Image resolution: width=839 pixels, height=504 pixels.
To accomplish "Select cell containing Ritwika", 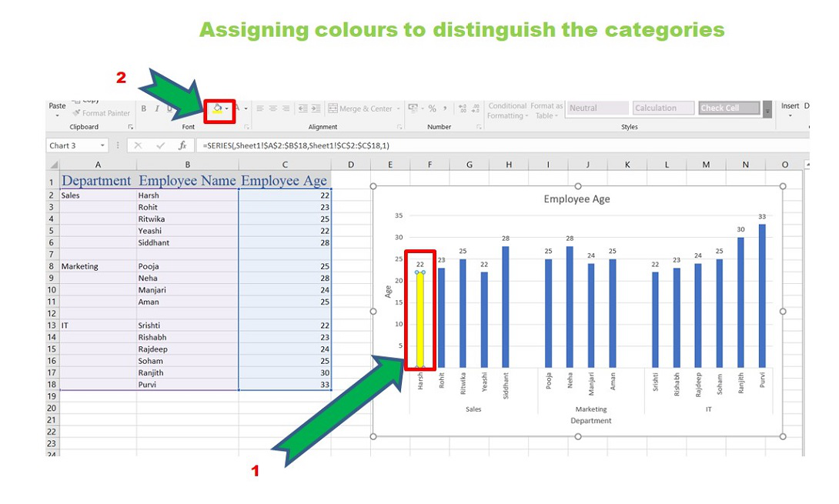I will 187,219.
